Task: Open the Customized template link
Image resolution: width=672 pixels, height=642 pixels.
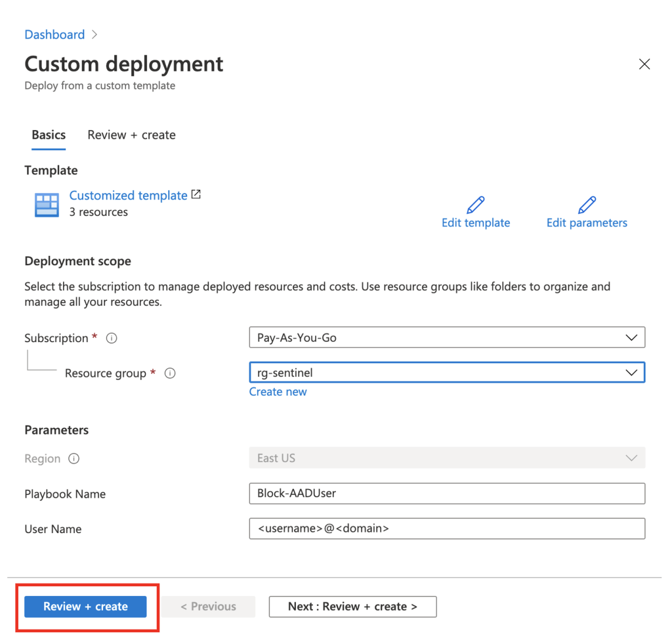Action: tap(128, 196)
